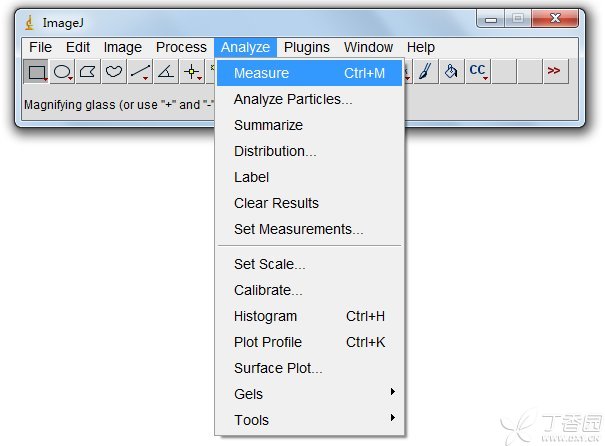This screenshot has height=446, width=605.
Task: Open the Image menu
Action: point(123,47)
